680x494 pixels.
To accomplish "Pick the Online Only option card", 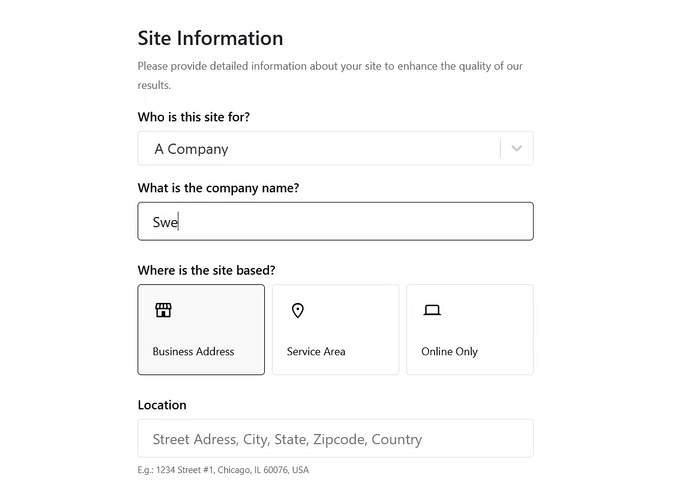I will [x=470, y=330].
